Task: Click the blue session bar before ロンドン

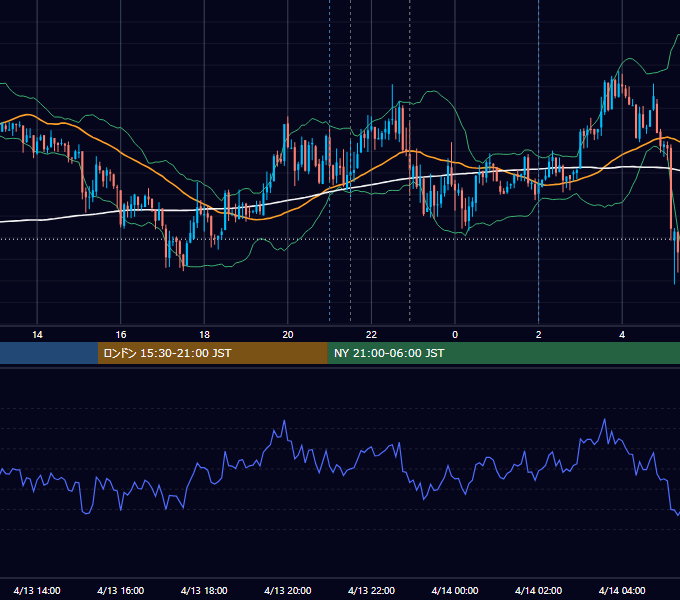Action: point(49,353)
